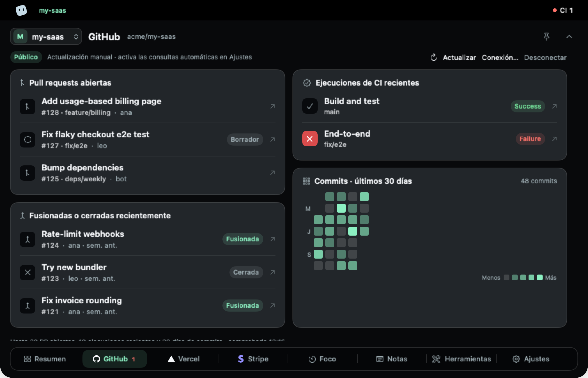Image resolution: width=588 pixels, height=378 pixels.
Task: Click the red failure X icon for End-to-end
Action: tap(310, 139)
